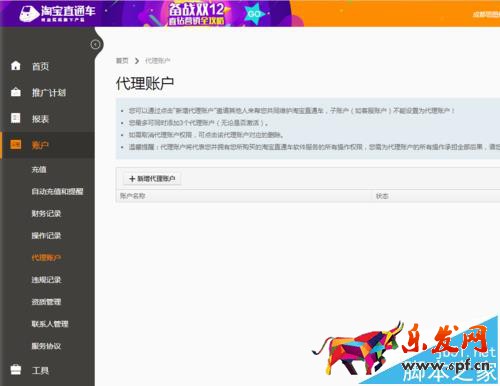Screen dimensions: 500x386
Task: Click the GO star badge in banner
Action: 255,14
